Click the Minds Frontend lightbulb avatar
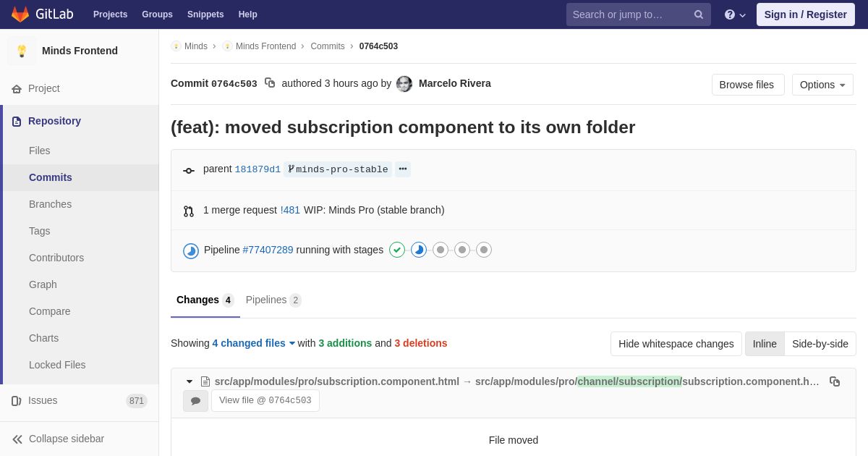868x456 pixels. tap(22, 51)
